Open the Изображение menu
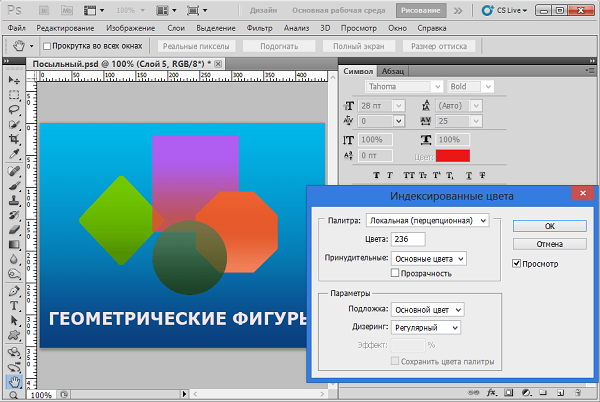This screenshot has height=402, width=600. [130, 28]
